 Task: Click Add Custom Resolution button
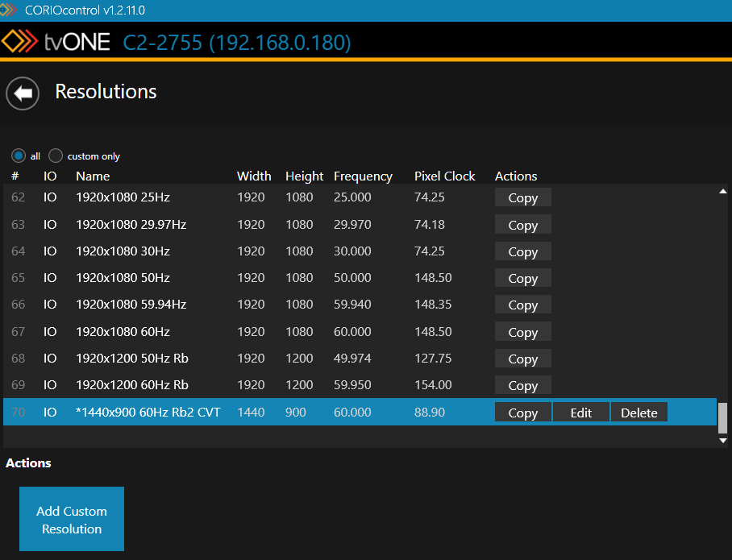click(72, 519)
